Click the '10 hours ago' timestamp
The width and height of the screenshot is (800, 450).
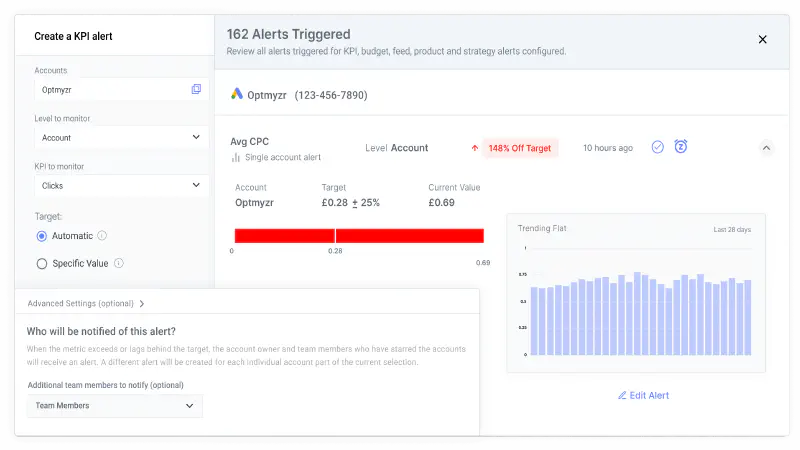pyautogui.click(x=608, y=148)
